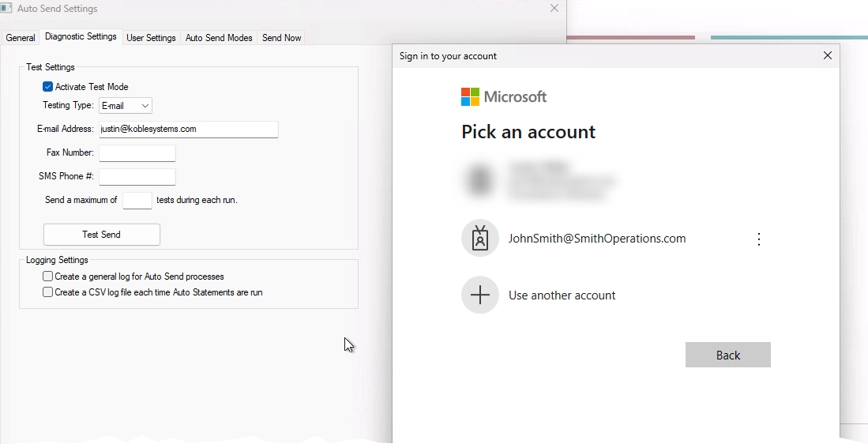Open the Send Now tab
The width and height of the screenshot is (868, 444).
tap(281, 38)
